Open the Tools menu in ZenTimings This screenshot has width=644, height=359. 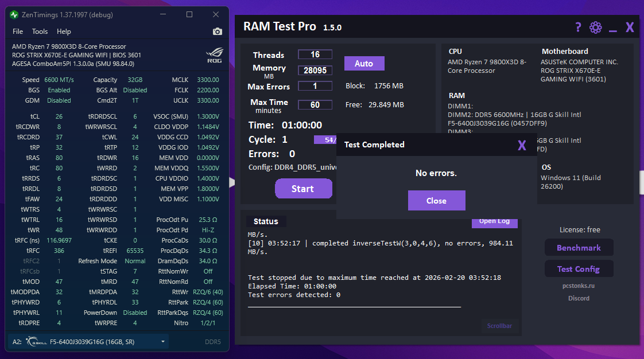pyautogui.click(x=40, y=32)
